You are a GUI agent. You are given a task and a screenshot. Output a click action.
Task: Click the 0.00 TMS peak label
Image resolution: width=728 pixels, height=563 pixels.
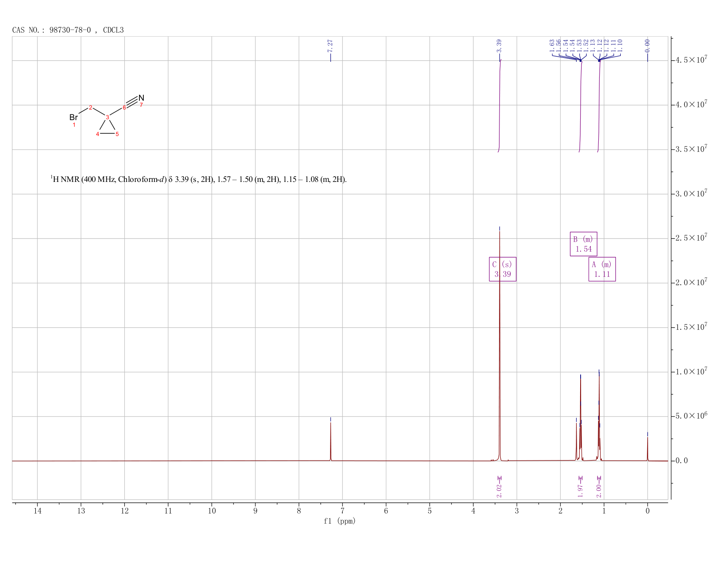click(x=647, y=45)
